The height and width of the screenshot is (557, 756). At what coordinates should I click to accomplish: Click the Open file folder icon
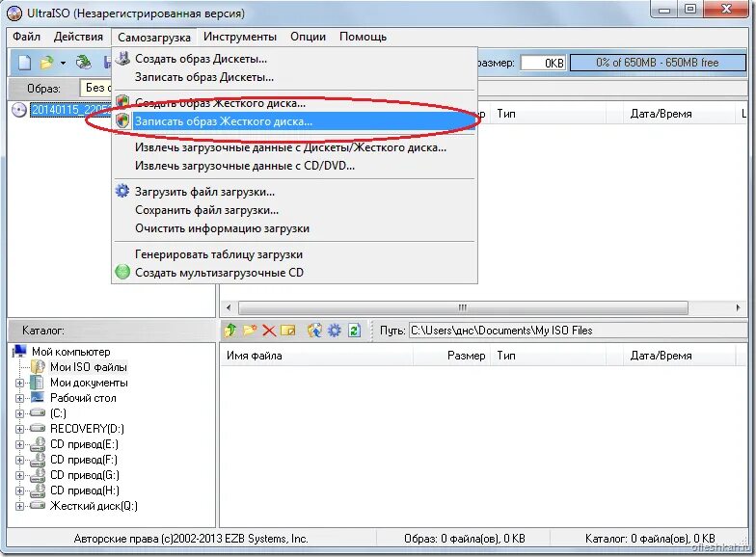[x=46, y=63]
